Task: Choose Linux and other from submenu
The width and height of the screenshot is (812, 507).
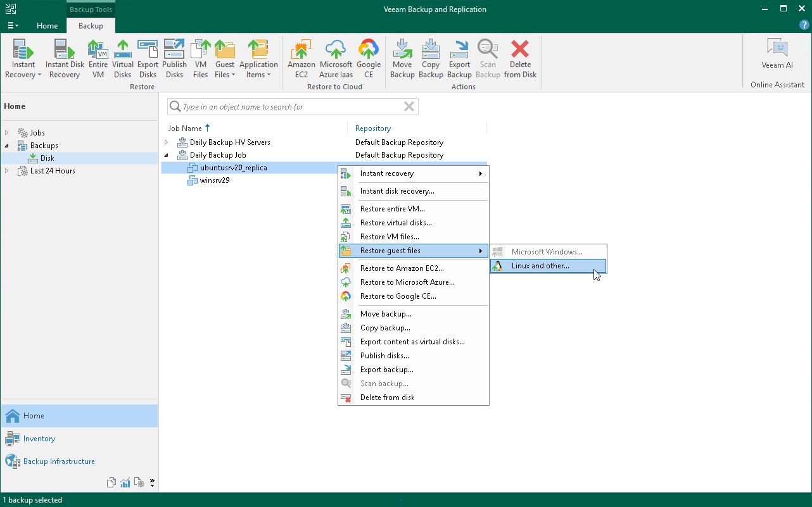Action: tap(549, 266)
